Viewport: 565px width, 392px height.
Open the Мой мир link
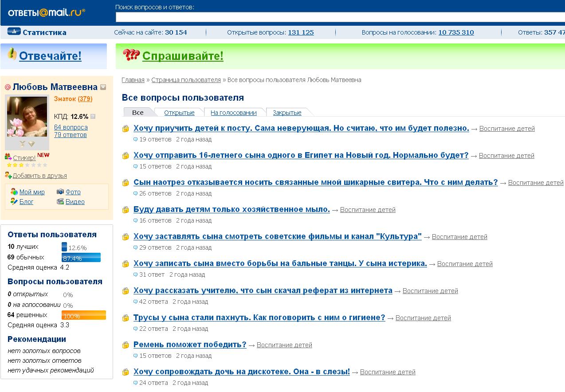point(32,192)
